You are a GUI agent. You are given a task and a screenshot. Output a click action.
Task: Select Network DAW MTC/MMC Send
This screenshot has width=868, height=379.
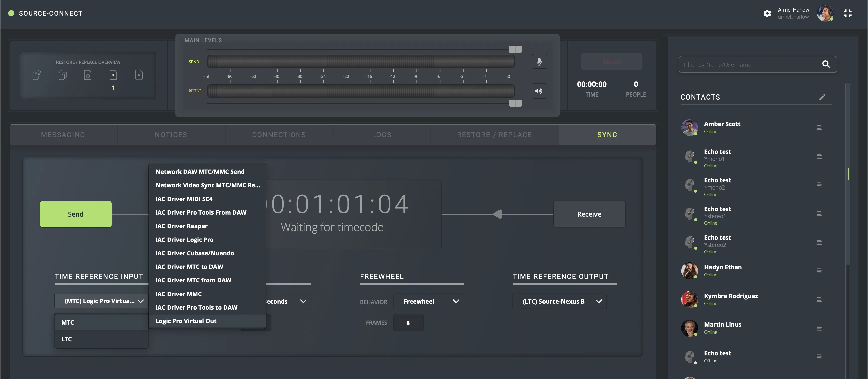[207, 172]
